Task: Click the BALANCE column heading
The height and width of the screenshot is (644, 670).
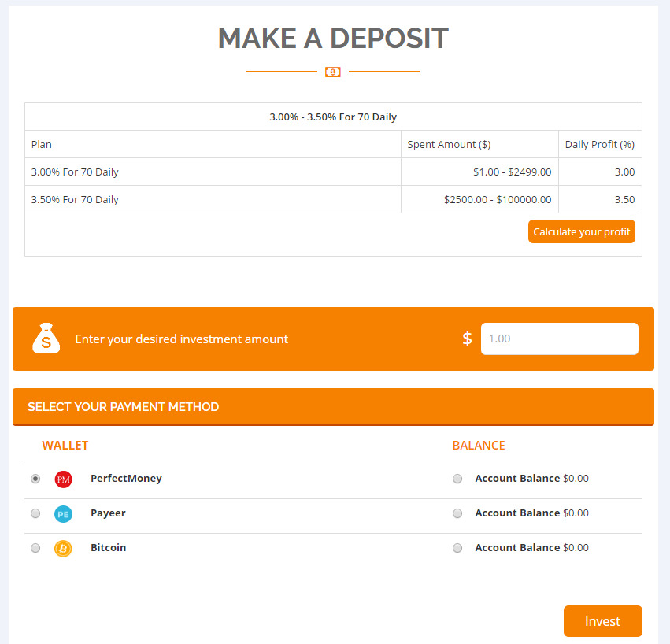Action: pyautogui.click(x=479, y=446)
